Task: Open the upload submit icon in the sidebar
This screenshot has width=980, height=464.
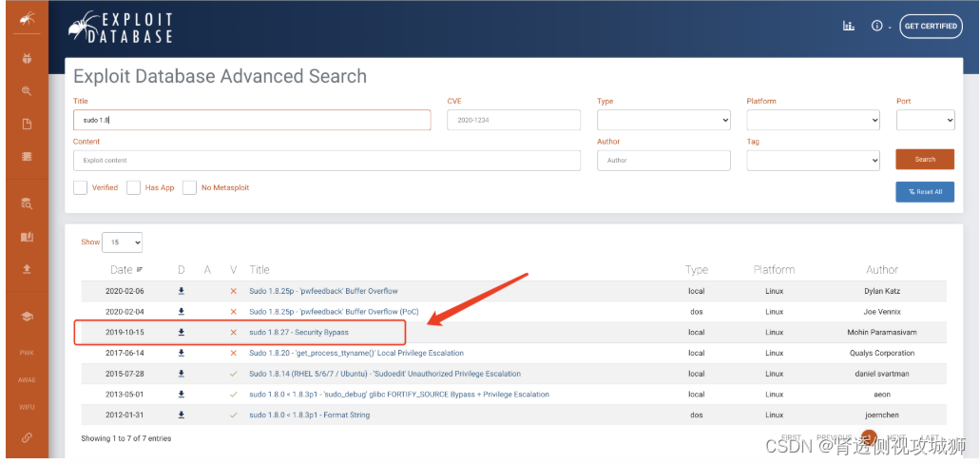Action: tap(27, 269)
